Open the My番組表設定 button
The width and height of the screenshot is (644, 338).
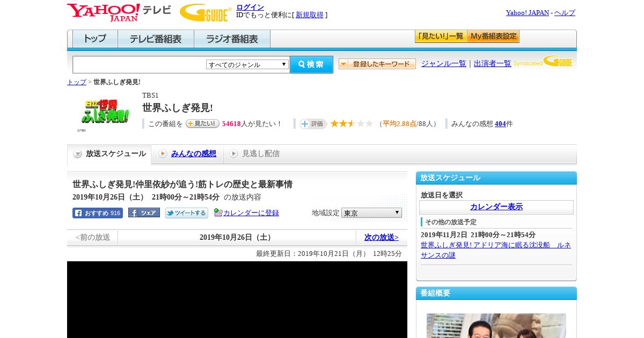[x=493, y=36]
